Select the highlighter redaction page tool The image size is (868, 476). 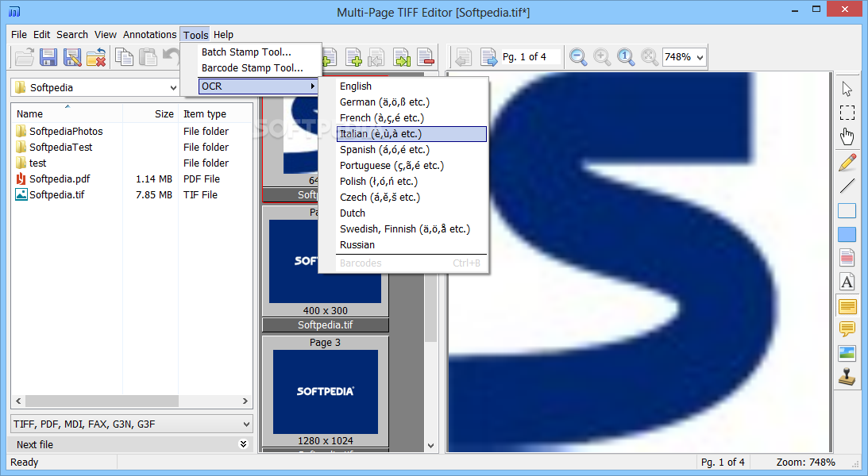click(x=847, y=258)
